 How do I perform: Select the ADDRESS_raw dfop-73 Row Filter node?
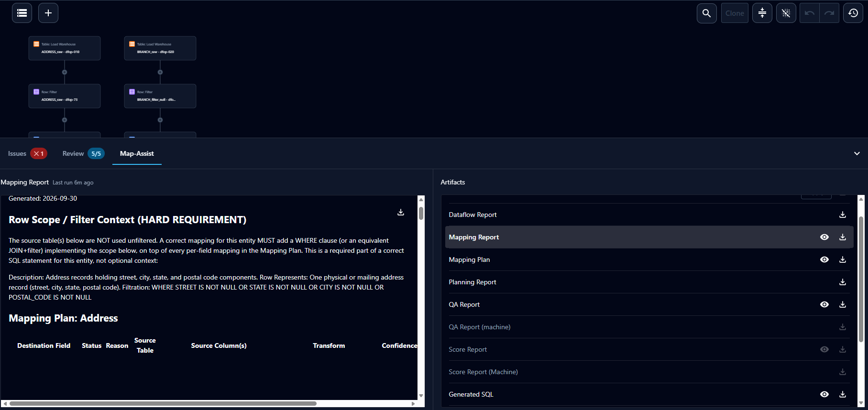65,96
